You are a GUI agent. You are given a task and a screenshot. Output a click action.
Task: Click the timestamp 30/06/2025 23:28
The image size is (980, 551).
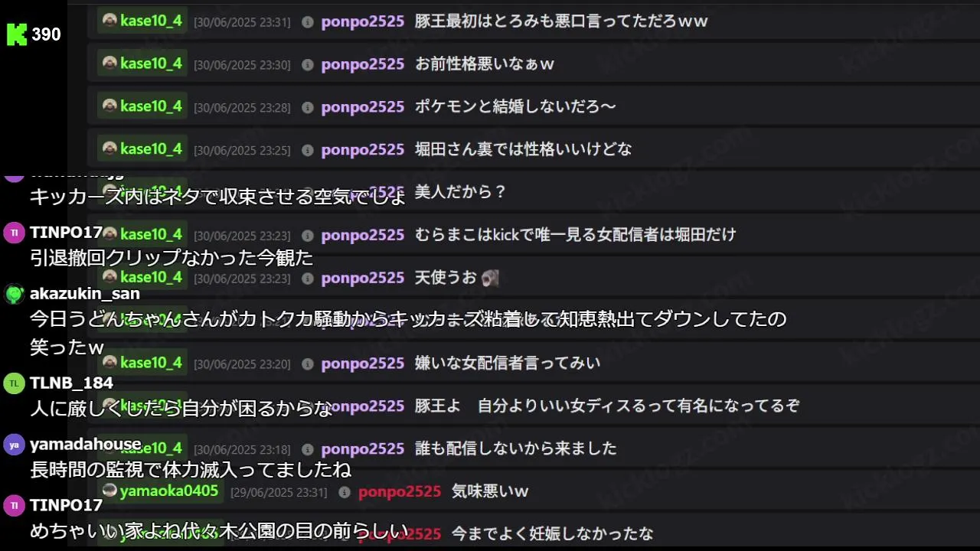242,108
